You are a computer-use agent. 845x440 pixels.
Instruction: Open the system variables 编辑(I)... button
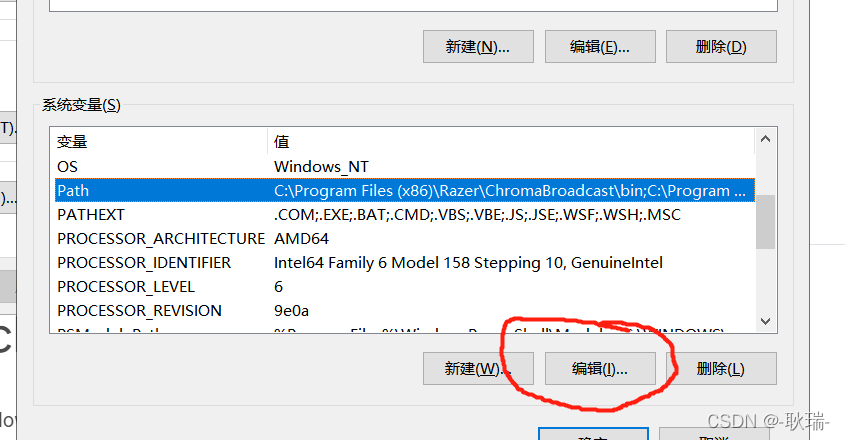pos(600,368)
